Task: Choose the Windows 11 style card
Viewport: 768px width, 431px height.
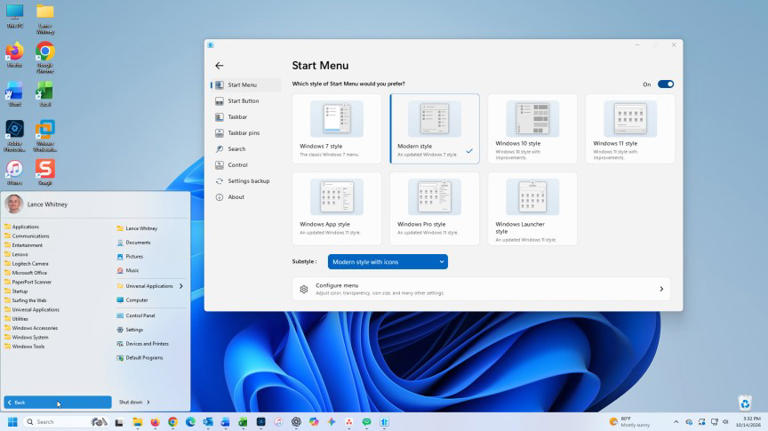Action: pyautogui.click(x=630, y=129)
